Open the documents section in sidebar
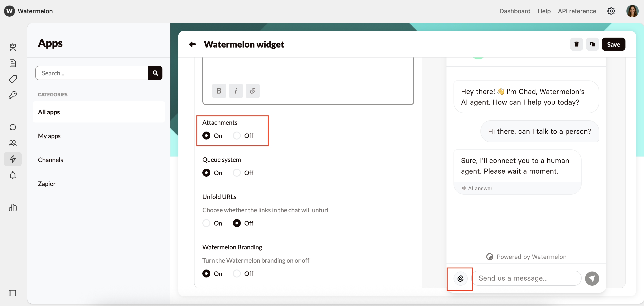The width and height of the screenshot is (644, 306). pos(13,63)
